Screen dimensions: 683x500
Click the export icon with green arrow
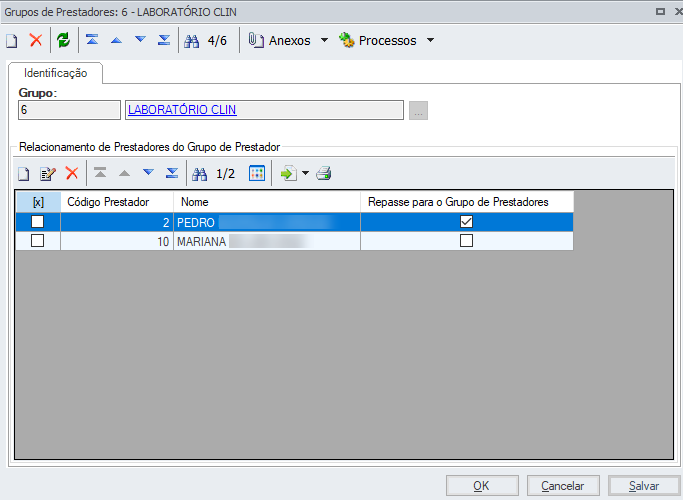pyautogui.click(x=288, y=173)
